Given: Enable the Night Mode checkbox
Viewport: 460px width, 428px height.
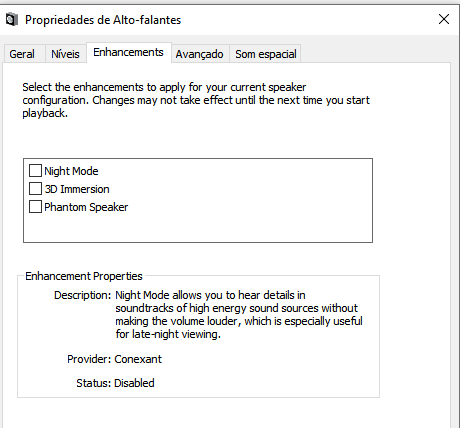Looking at the screenshot, I should 35,171.
